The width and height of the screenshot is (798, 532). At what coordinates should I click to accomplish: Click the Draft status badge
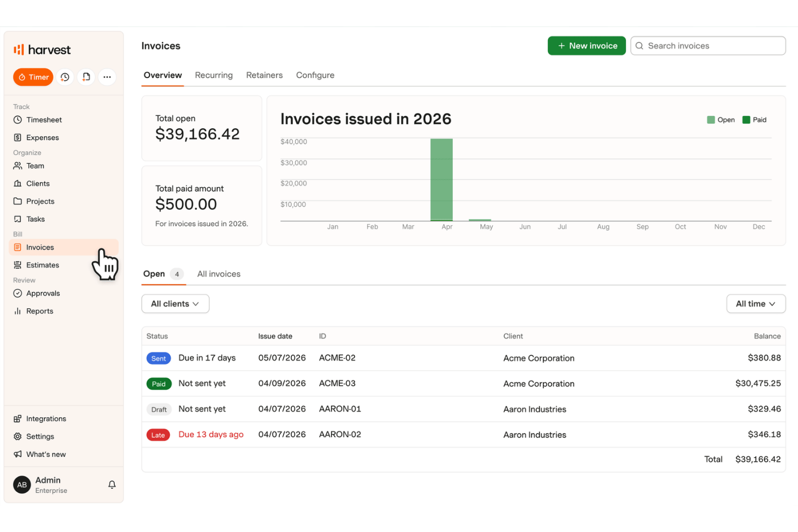point(159,410)
